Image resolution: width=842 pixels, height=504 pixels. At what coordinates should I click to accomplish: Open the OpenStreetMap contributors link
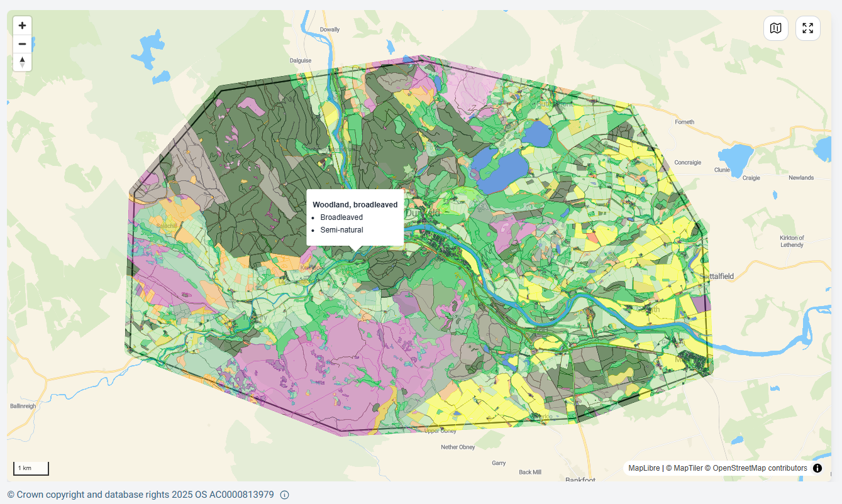pyautogui.click(x=760, y=468)
